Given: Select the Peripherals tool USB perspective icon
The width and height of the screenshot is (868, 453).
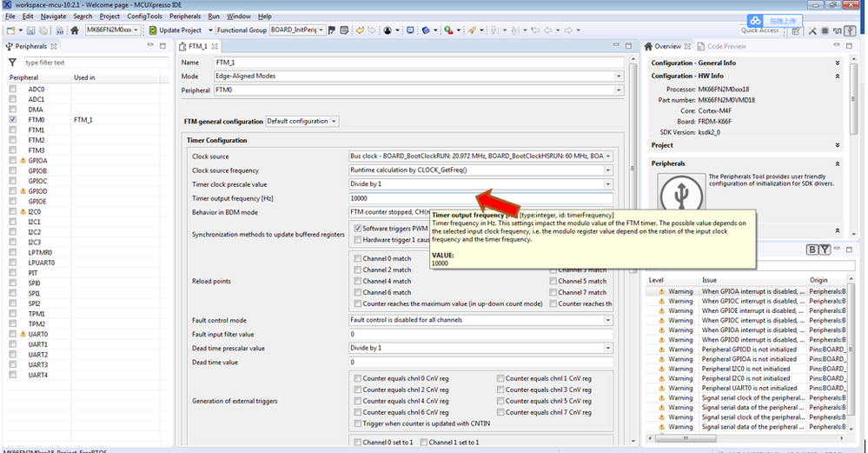Looking at the screenshot, I should (x=851, y=31).
